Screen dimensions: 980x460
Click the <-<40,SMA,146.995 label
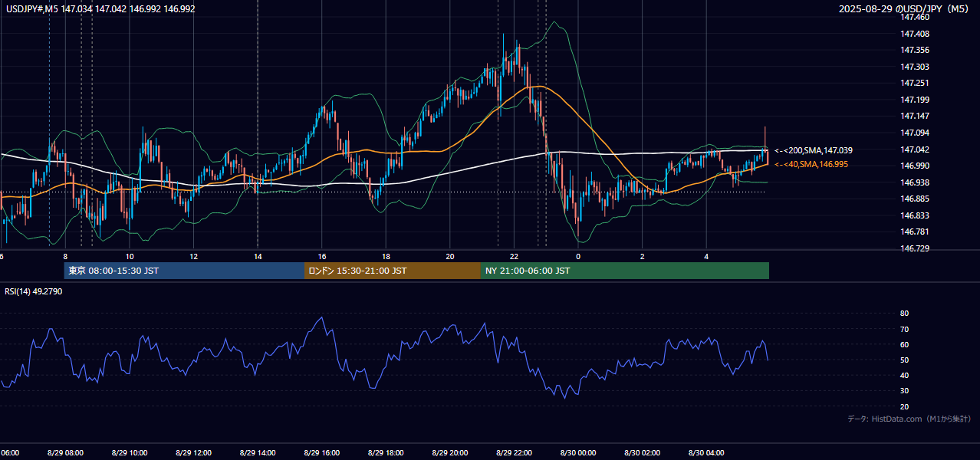[x=811, y=164]
